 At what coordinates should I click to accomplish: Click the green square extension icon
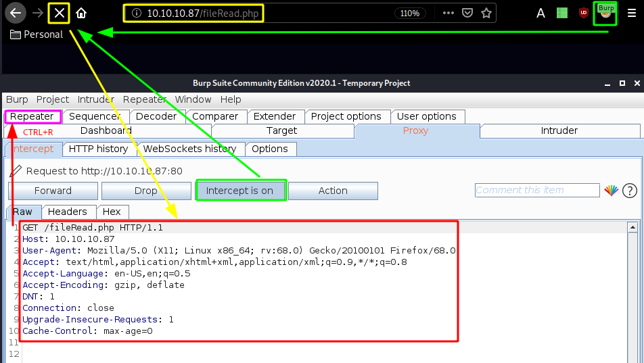tap(562, 13)
